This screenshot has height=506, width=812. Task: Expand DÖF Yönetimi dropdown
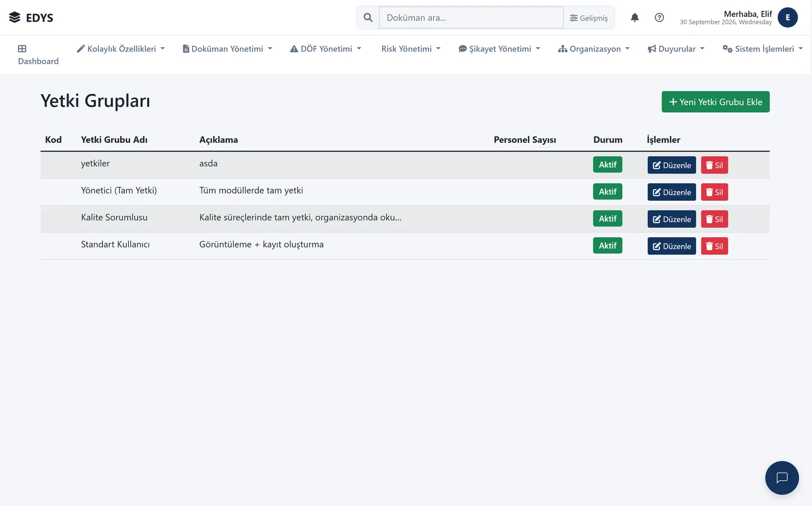(325, 49)
